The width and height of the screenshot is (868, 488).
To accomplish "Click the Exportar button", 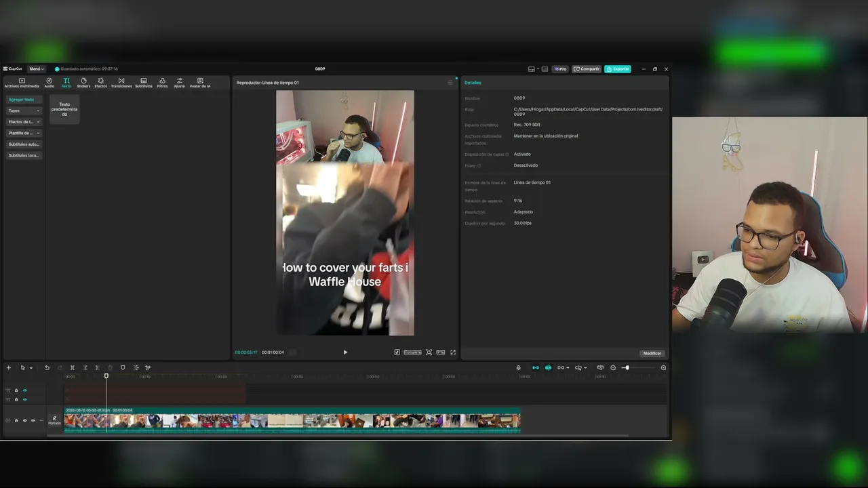I will click(x=618, y=69).
